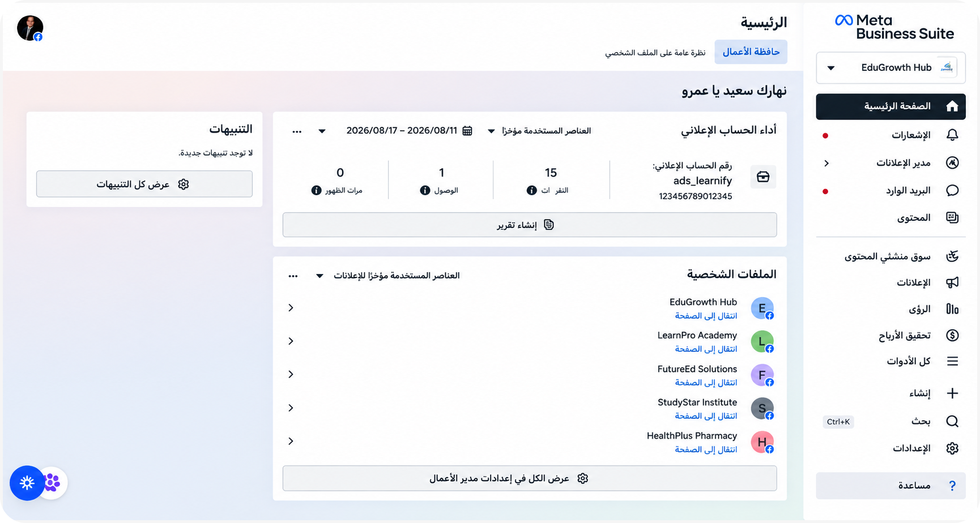
Task: Expand the HealthPlus Pharmacy row chevron
Action: pyautogui.click(x=291, y=441)
